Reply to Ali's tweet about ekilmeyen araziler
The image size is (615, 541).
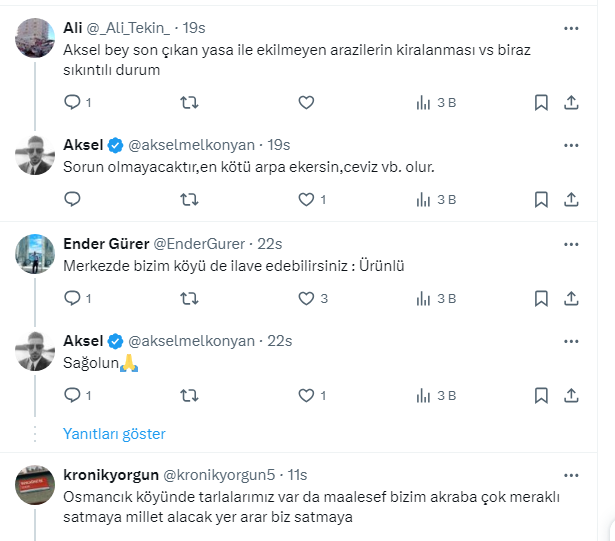[72, 102]
